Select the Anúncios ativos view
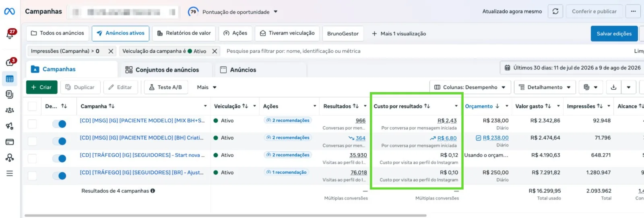The image size is (644, 218). (x=120, y=33)
